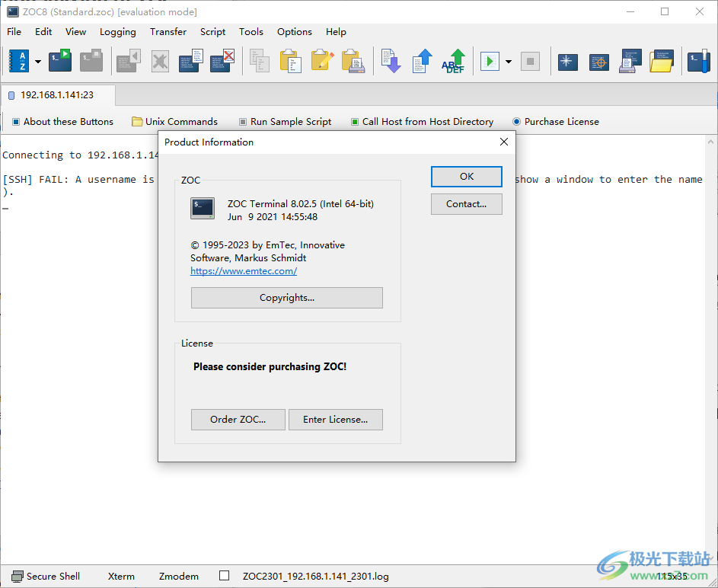Click the clipboard with printer icon
This screenshot has width=718, height=588.
[x=353, y=61]
